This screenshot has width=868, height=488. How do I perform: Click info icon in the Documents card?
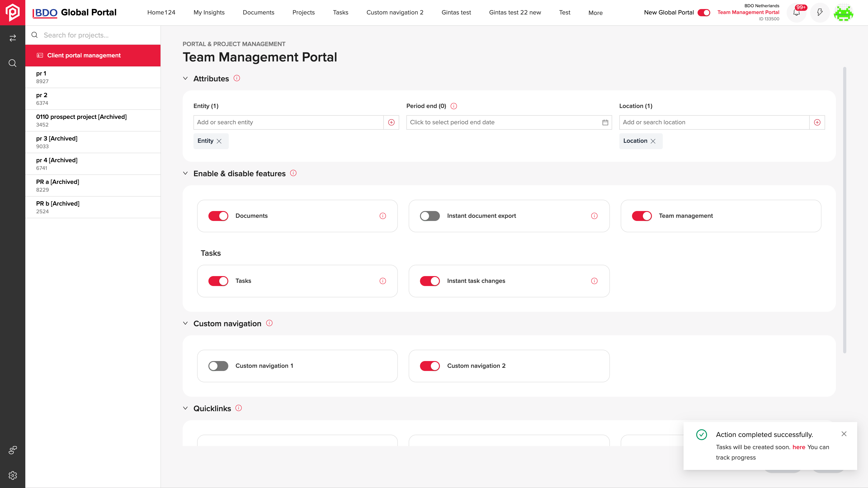coord(383,216)
